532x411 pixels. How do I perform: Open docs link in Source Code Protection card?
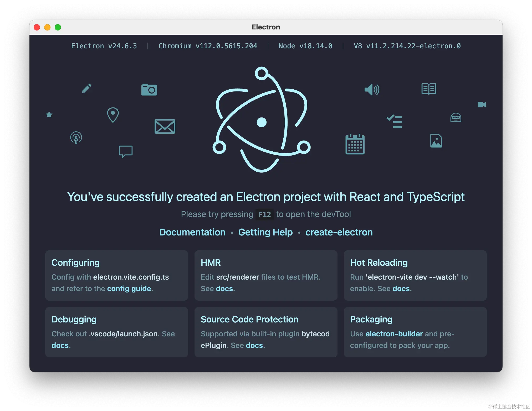tap(254, 345)
